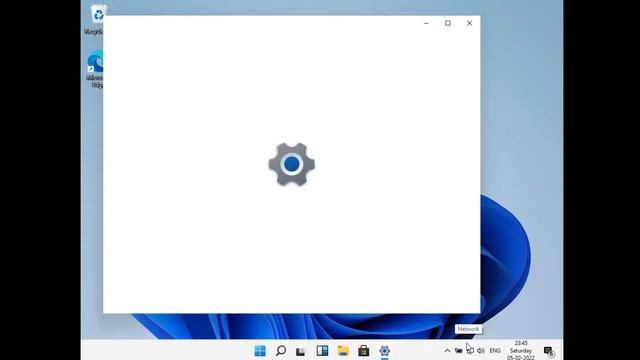The image size is (640, 360).
Task: Close the Settings window
Action: point(469,23)
